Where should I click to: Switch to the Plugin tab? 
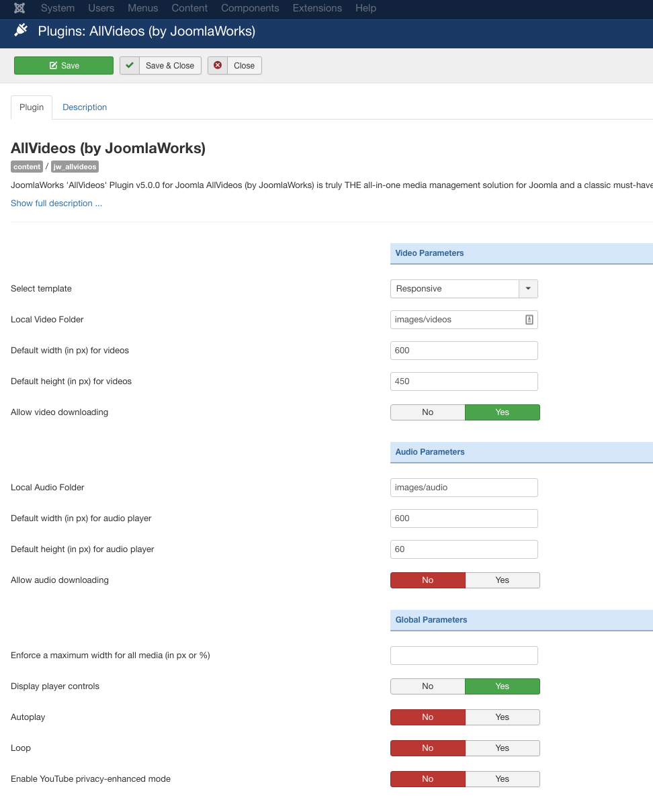click(32, 107)
